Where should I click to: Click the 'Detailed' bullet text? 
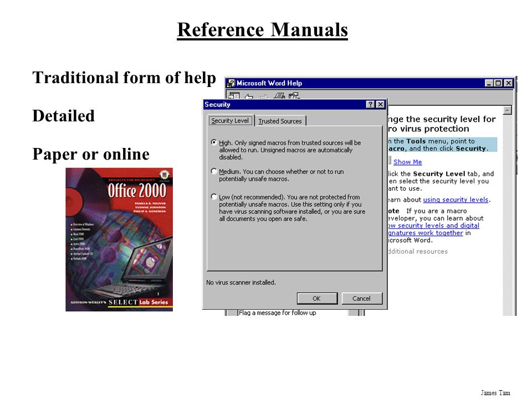point(63,116)
